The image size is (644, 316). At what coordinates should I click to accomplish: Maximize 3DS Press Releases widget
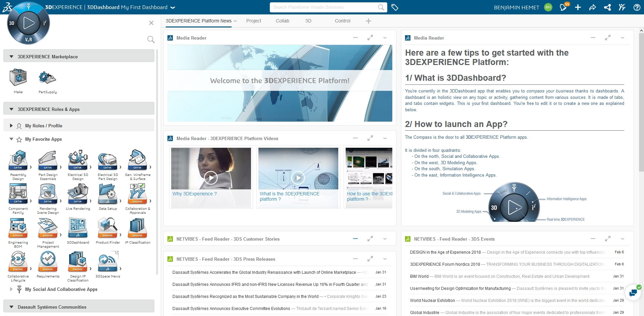[370, 259]
